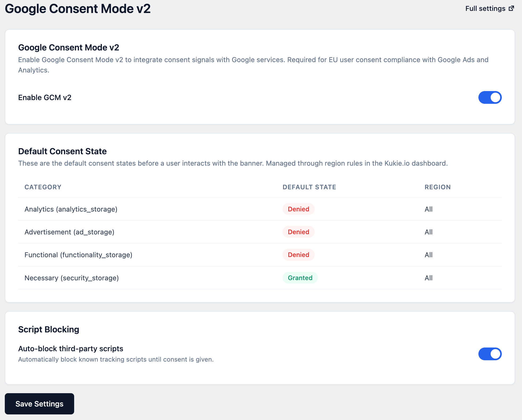522x420 pixels.
Task: Select the Advertisement (ad_storage) row
Action: (70, 232)
